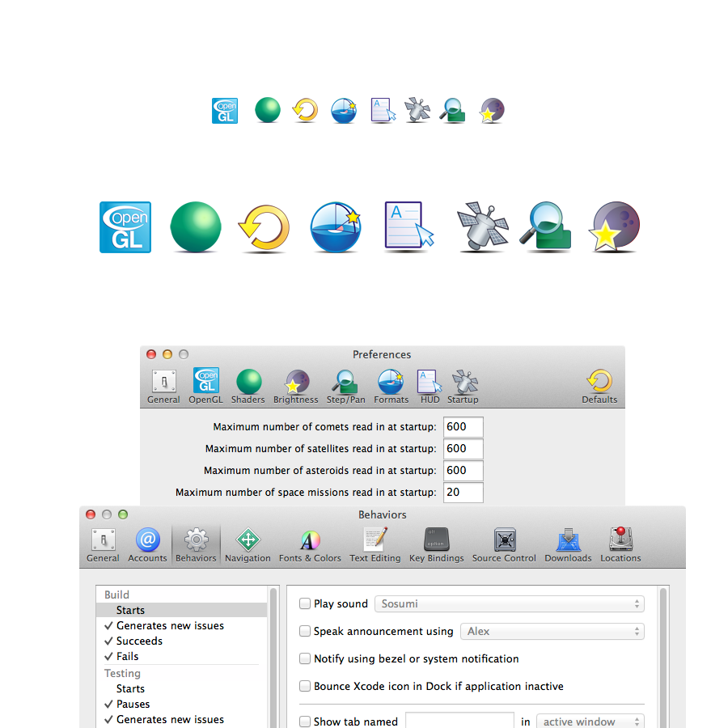Open the Step/Pan preferences pane
Image resolution: width=728 pixels, height=728 pixels.
(345, 387)
